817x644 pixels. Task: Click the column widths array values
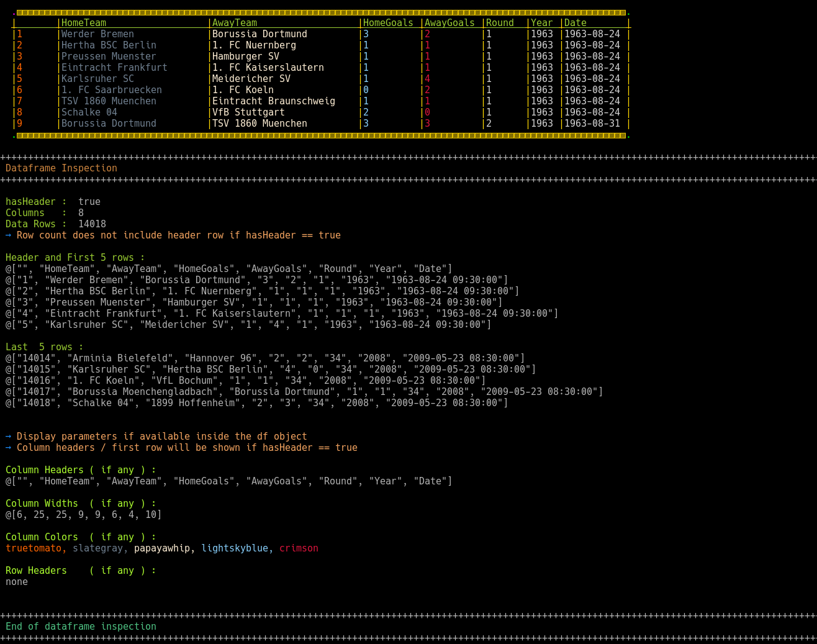pos(84,515)
